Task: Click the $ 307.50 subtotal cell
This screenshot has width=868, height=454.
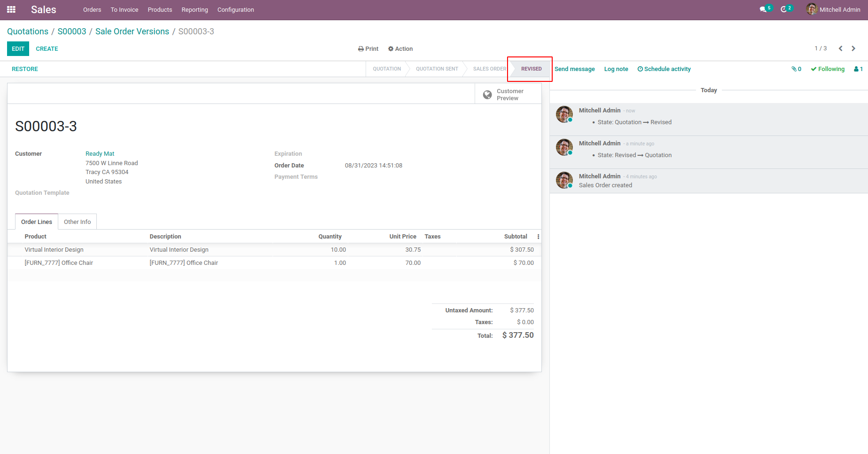Action: [x=522, y=250]
